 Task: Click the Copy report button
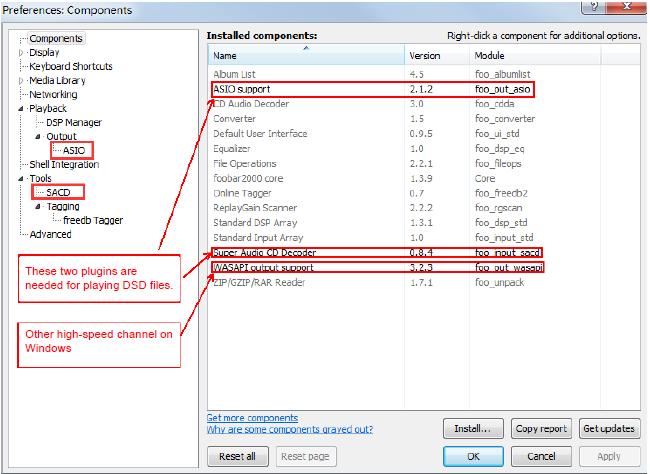541,428
